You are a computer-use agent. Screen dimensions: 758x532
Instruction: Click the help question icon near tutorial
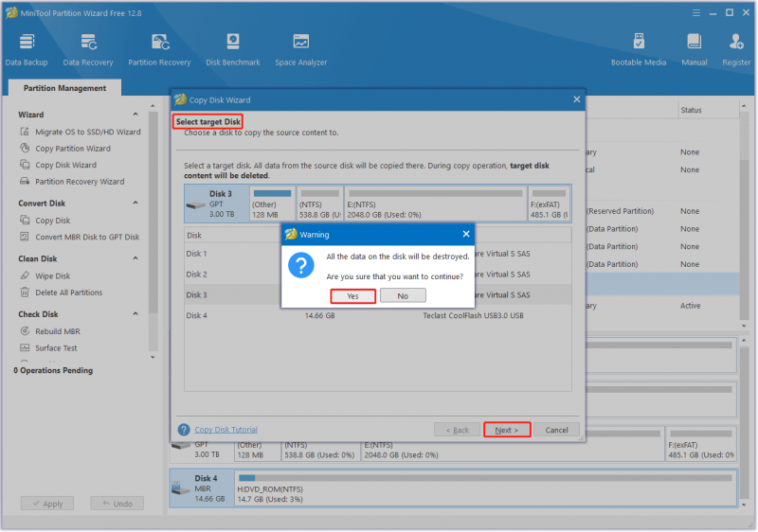tap(184, 430)
